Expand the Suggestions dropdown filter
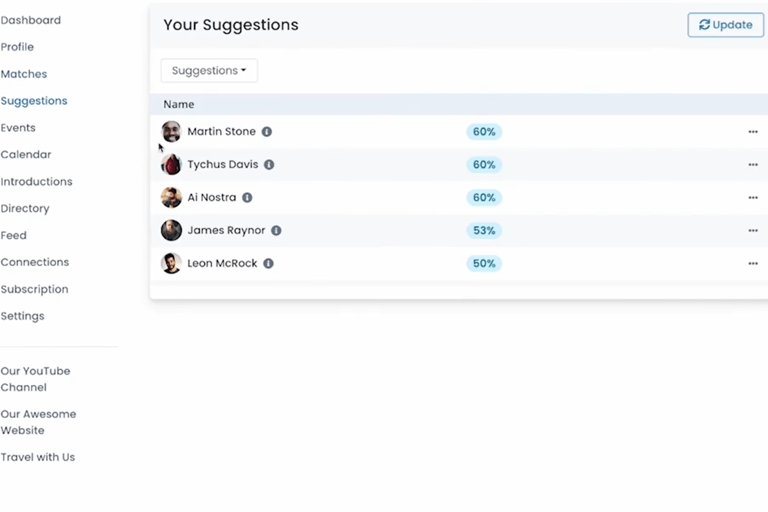768x512 pixels. [209, 71]
